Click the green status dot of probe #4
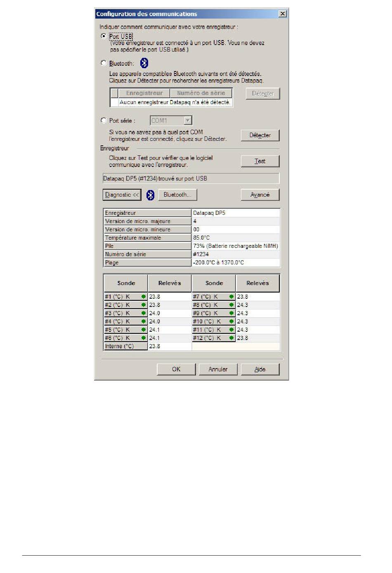Image resolution: width=392 pixels, height=573 pixels. click(144, 321)
